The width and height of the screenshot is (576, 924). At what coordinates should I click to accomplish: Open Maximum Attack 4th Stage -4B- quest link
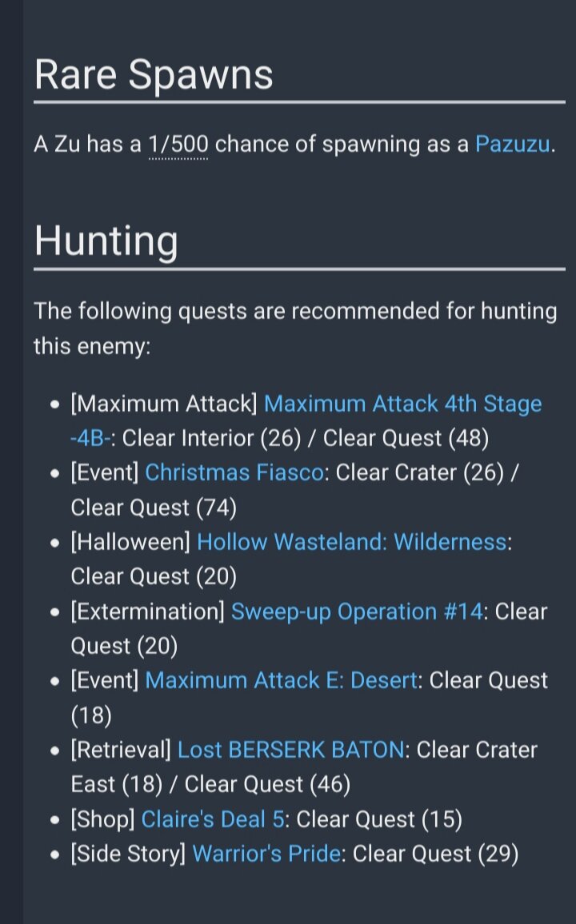coord(402,404)
